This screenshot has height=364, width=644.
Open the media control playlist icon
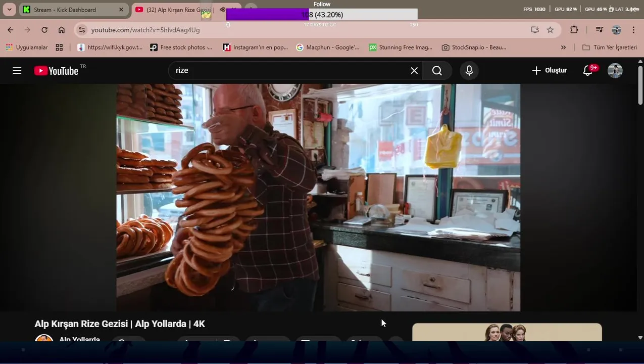point(599,30)
